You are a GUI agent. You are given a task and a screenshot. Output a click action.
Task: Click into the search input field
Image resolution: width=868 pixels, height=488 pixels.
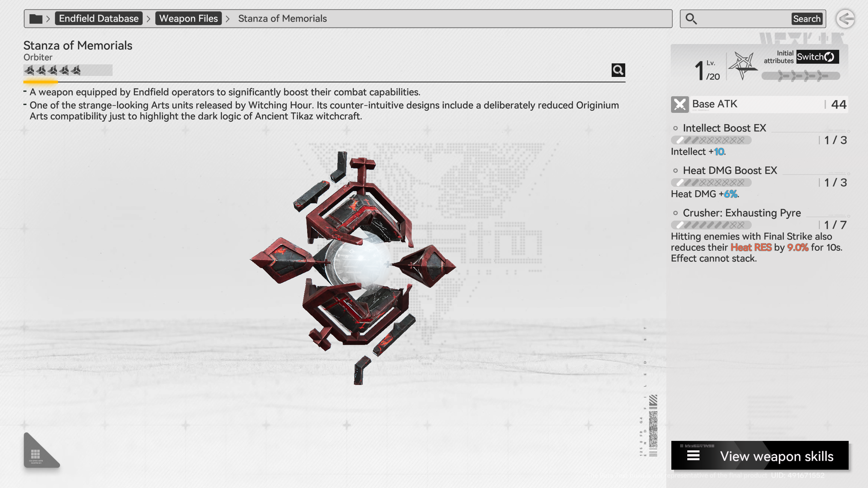click(743, 19)
